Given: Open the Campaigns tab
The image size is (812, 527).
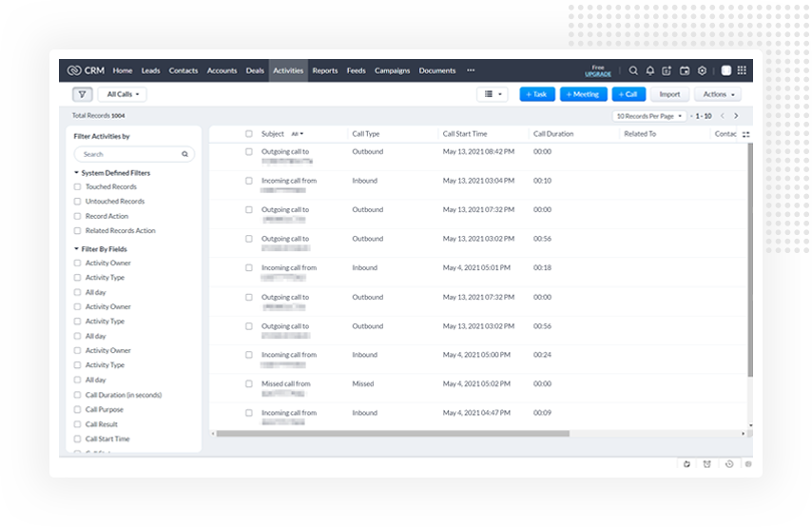Looking at the screenshot, I should [x=392, y=70].
